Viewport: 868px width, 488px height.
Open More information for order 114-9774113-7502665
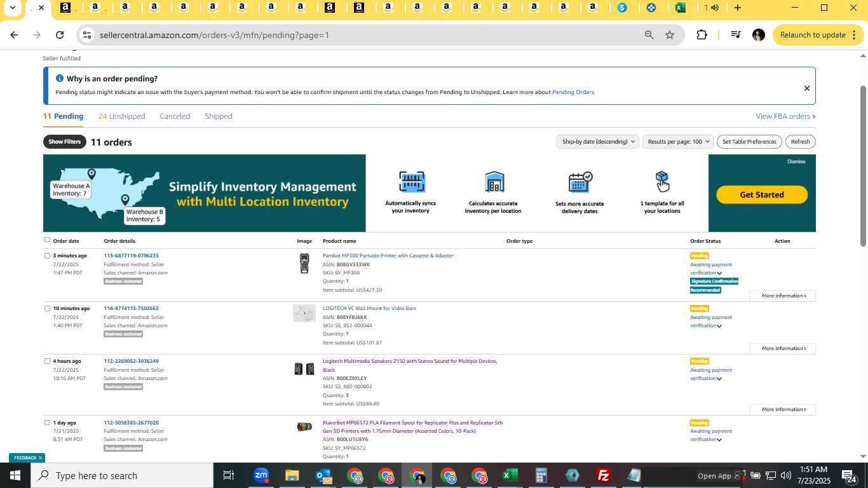tap(783, 348)
